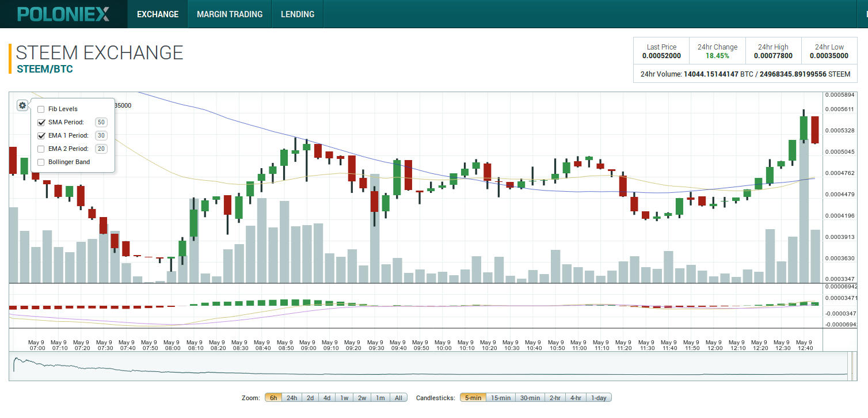The height and width of the screenshot is (418, 868).
Task: Enable the Bollinger Band checkbox
Action: [x=41, y=162]
